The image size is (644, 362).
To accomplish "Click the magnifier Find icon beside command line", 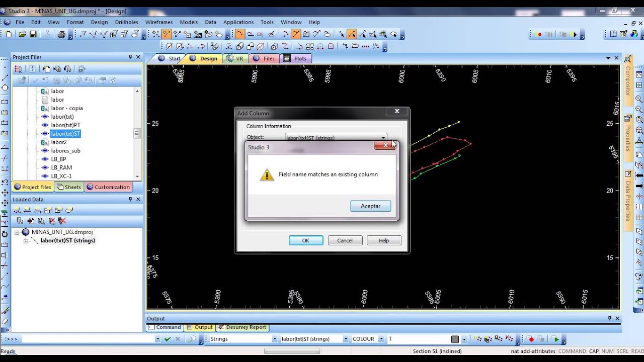I will tap(193, 339).
